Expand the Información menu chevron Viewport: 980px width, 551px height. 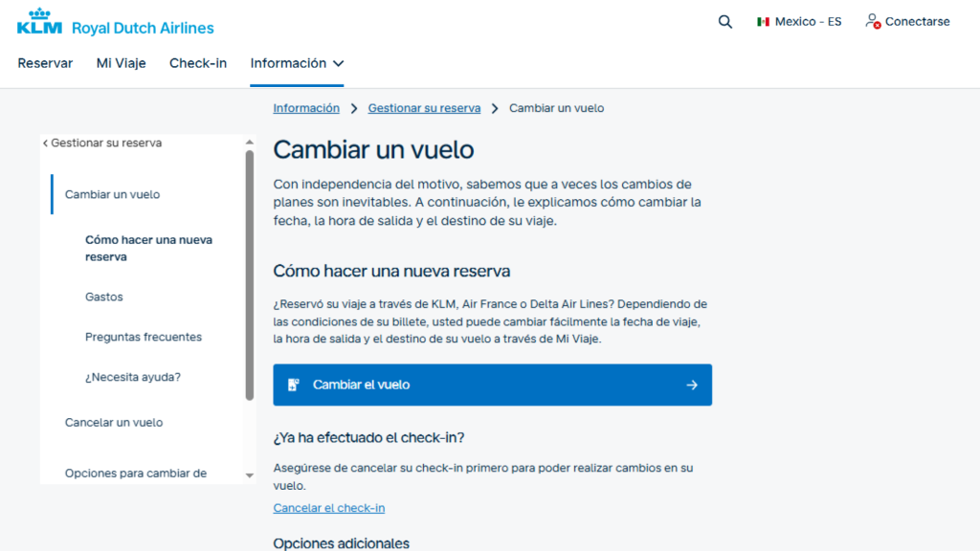pos(338,64)
